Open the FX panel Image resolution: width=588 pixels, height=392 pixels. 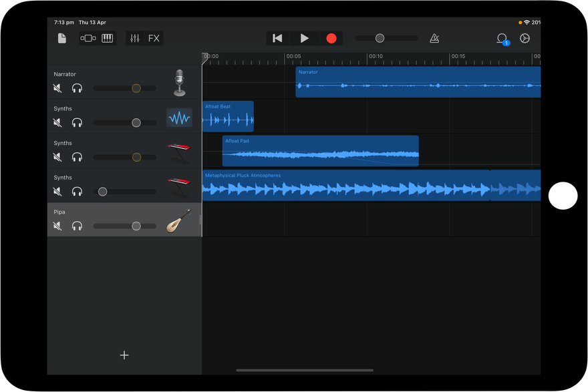point(154,38)
